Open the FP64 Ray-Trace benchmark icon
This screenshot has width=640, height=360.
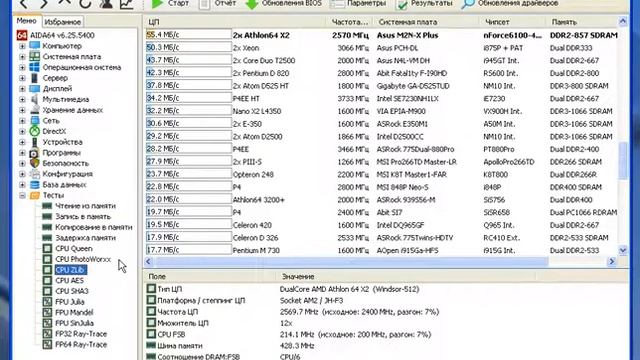coord(47,344)
